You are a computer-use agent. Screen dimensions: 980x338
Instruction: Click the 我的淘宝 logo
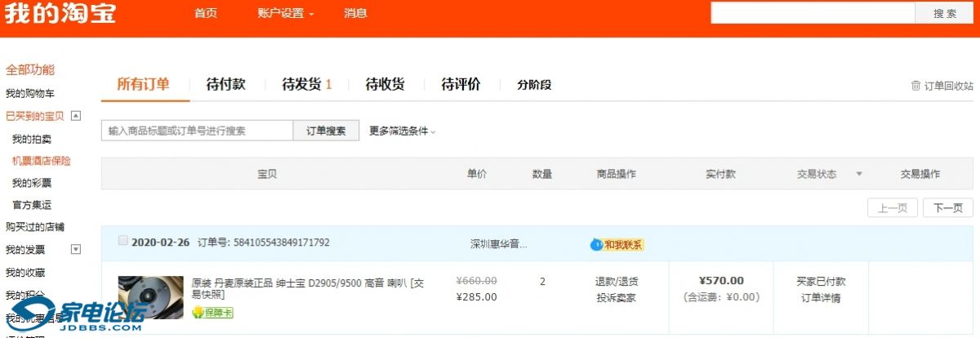pyautogui.click(x=60, y=15)
